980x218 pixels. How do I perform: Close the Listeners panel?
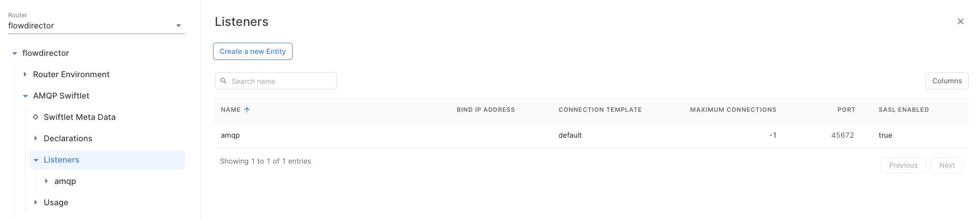coord(960,21)
